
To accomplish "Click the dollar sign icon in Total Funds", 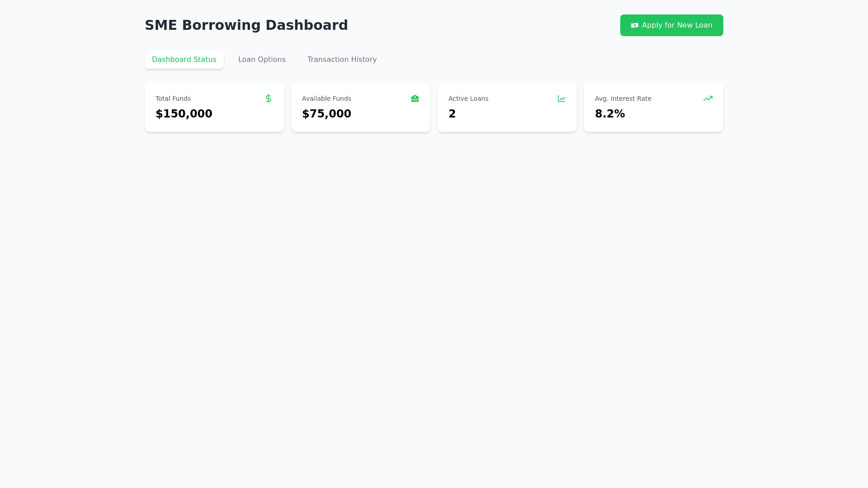I will coord(268,99).
